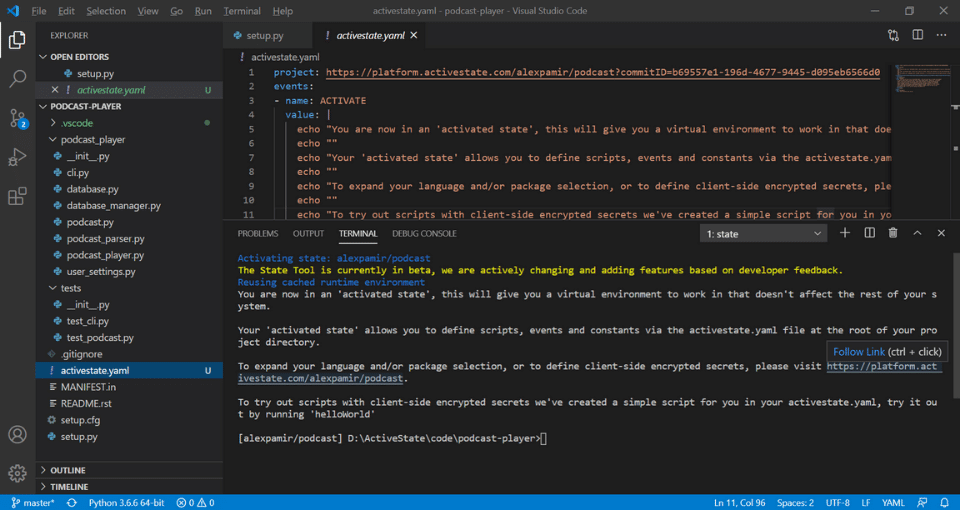Open the File menu
Screen dimensions: 960x510
[x=39, y=11]
